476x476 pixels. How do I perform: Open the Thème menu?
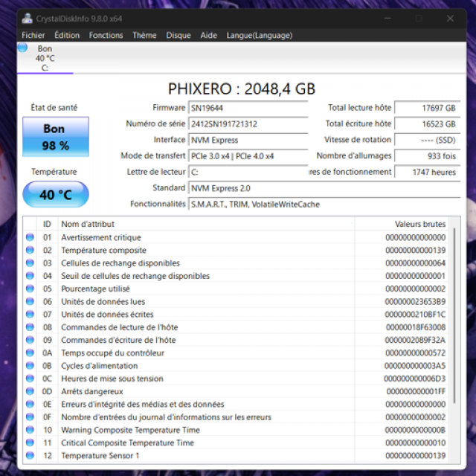(x=144, y=35)
